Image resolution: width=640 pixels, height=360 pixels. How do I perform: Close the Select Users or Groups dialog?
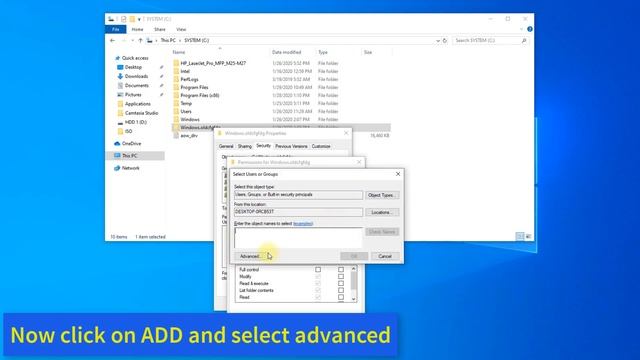point(398,174)
